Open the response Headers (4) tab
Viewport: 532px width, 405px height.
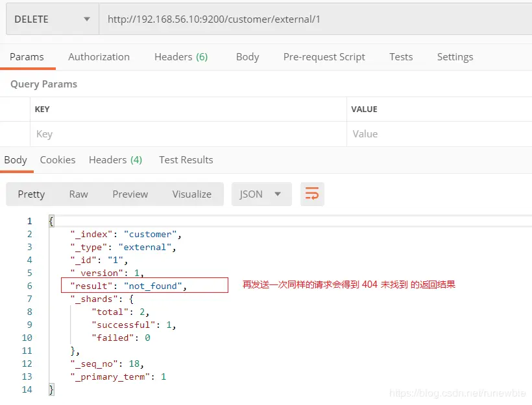[x=115, y=159]
